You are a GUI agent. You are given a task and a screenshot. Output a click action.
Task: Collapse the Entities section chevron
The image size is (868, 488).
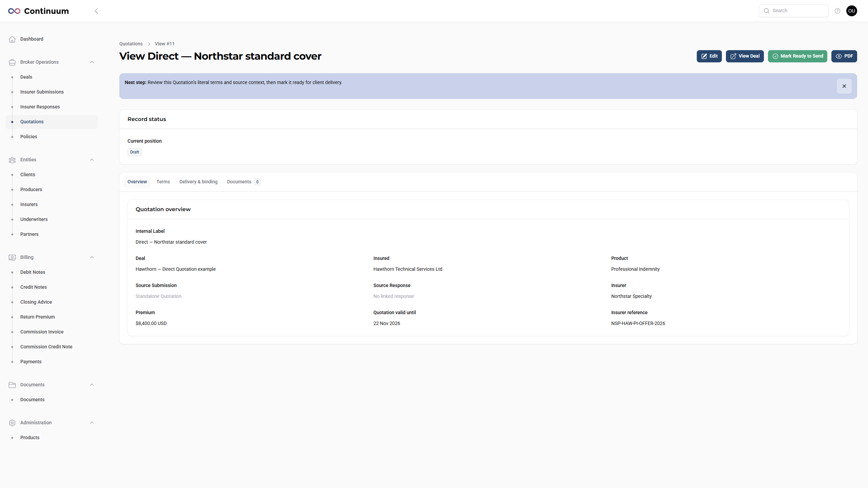tap(92, 160)
